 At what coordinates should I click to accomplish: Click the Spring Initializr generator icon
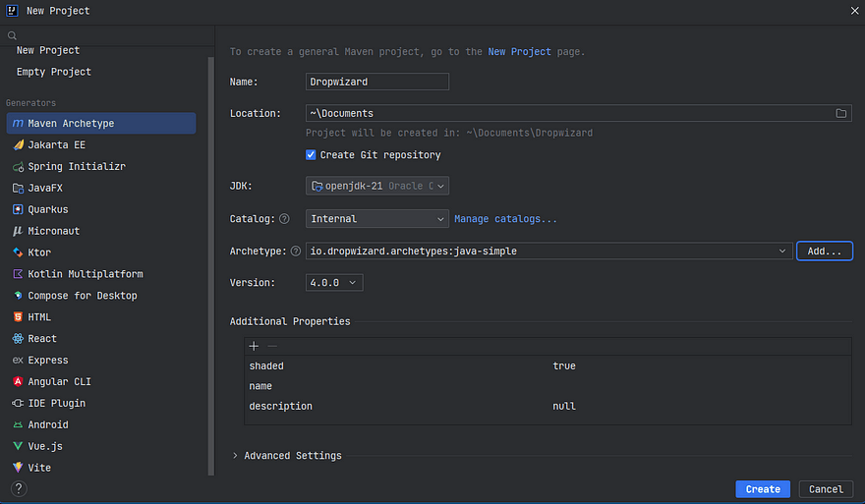pyautogui.click(x=18, y=167)
